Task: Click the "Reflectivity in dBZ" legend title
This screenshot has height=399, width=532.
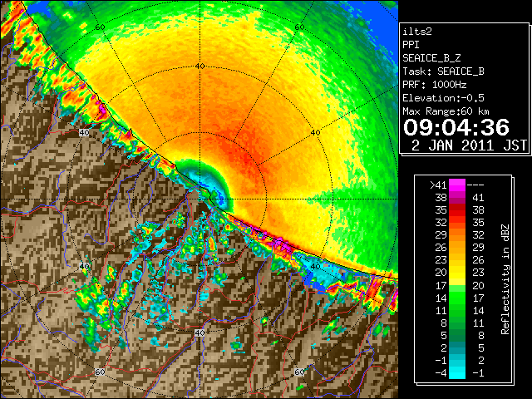Action: click(x=505, y=279)
